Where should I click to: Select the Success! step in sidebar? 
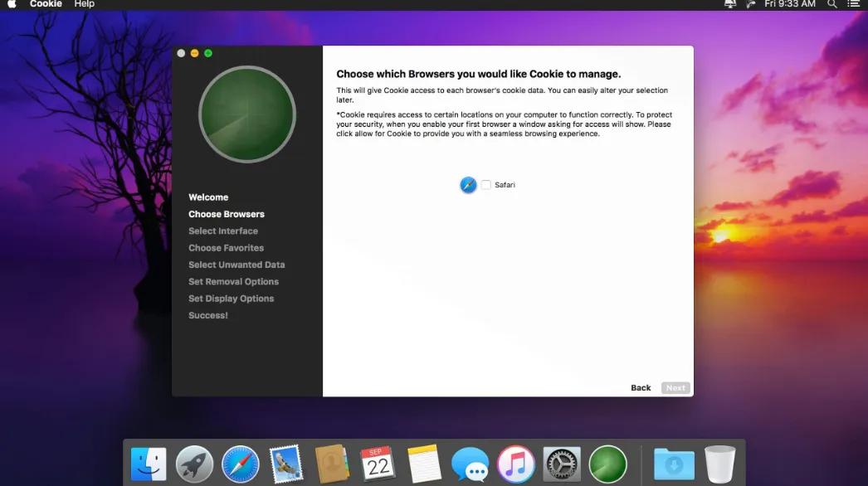(208, 315)
